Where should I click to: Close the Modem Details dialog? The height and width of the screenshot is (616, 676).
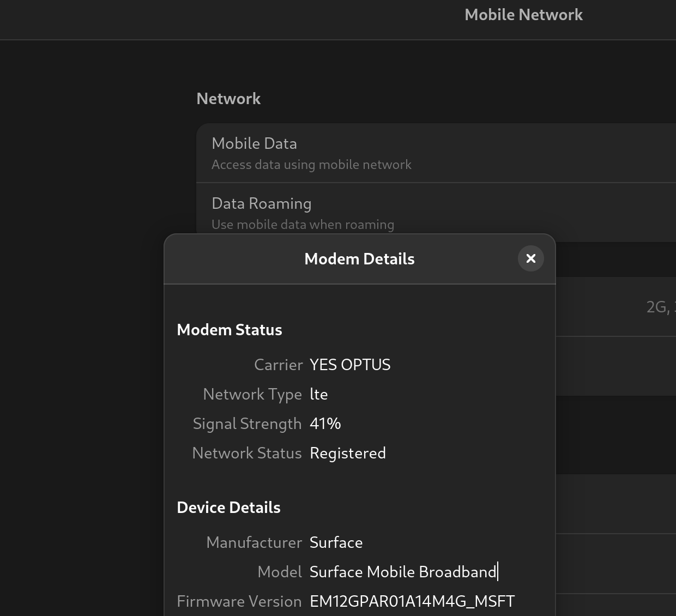pos(530,258)
